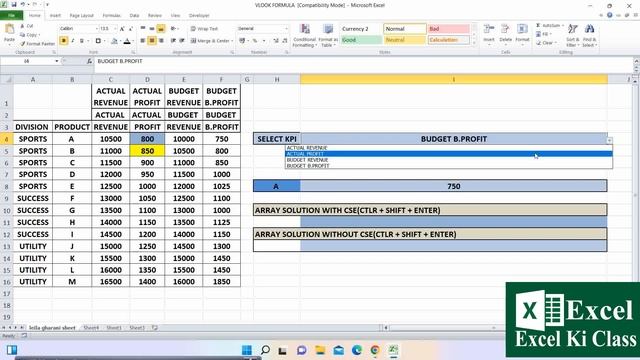
Task: Click the AutoSum icon
Action: pos(538,25)
